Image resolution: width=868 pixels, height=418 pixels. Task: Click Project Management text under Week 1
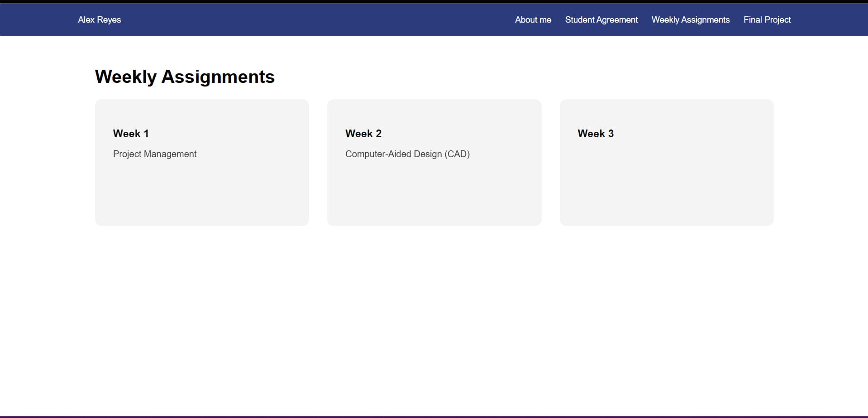pos(155,154)
